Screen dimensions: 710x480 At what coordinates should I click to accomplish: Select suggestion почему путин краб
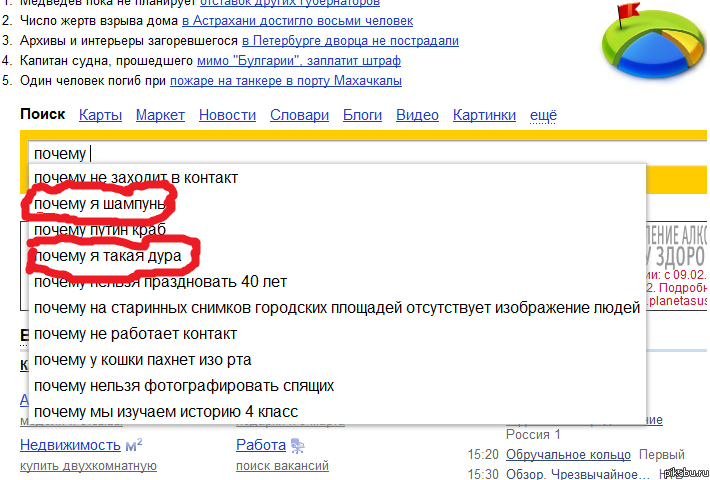pos(337,230)
